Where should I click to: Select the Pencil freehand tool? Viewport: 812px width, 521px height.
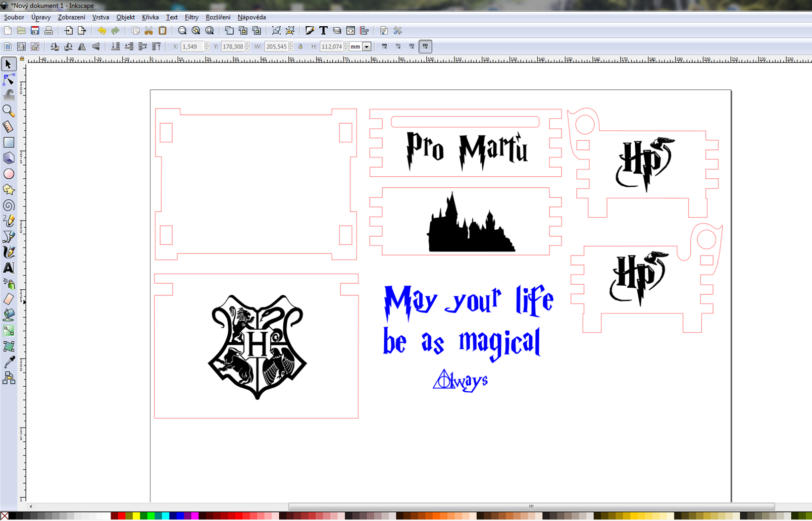coord(9,221)
